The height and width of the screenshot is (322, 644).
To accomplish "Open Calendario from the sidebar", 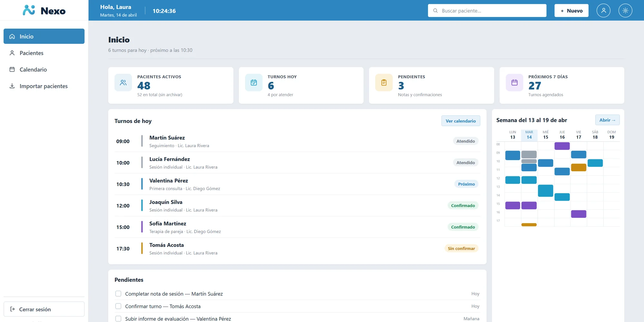I will pyautogui.click(x=44, y=70).
